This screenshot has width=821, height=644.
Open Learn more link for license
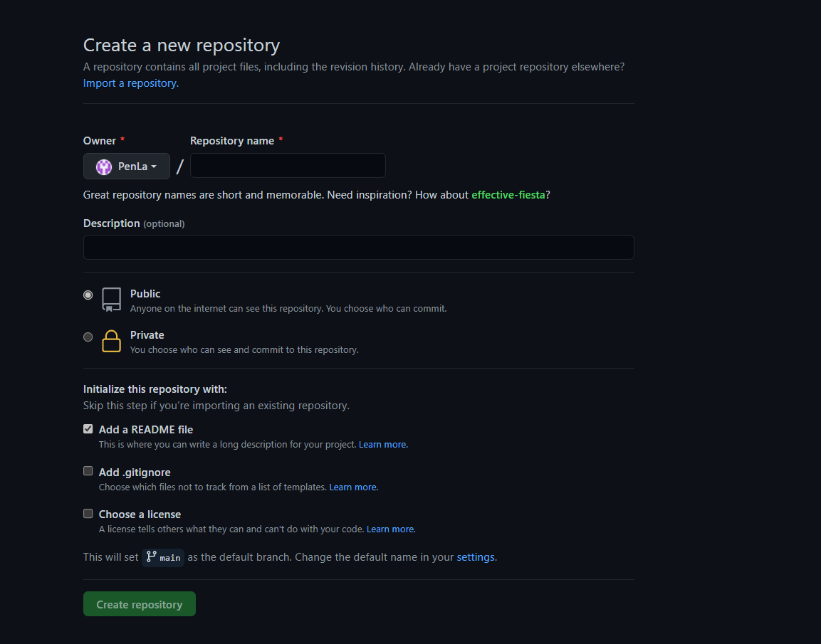tap(391, 529)
